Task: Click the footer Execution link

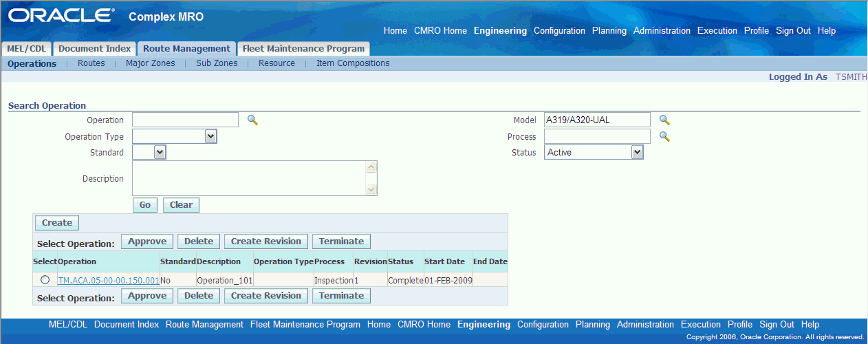Action: (701, 325)
